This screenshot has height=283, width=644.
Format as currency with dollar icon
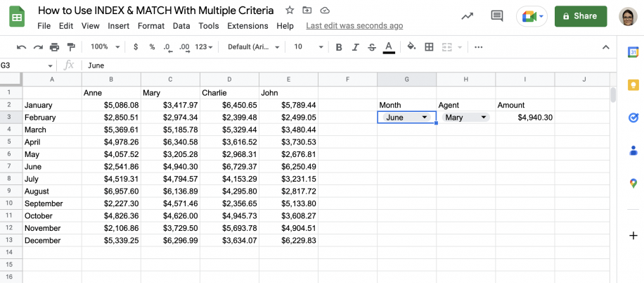pyautogui.click(x=136, y=47)
